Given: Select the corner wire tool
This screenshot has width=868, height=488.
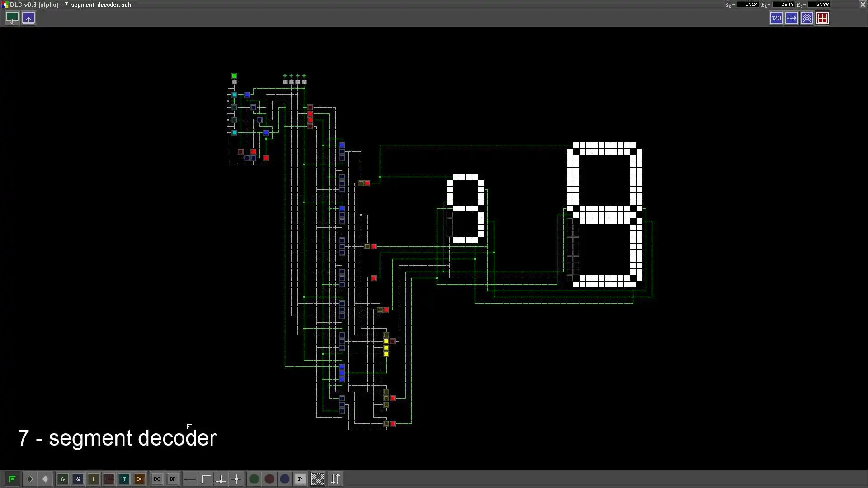Looking at the screenshot, I should click(206, 479).
